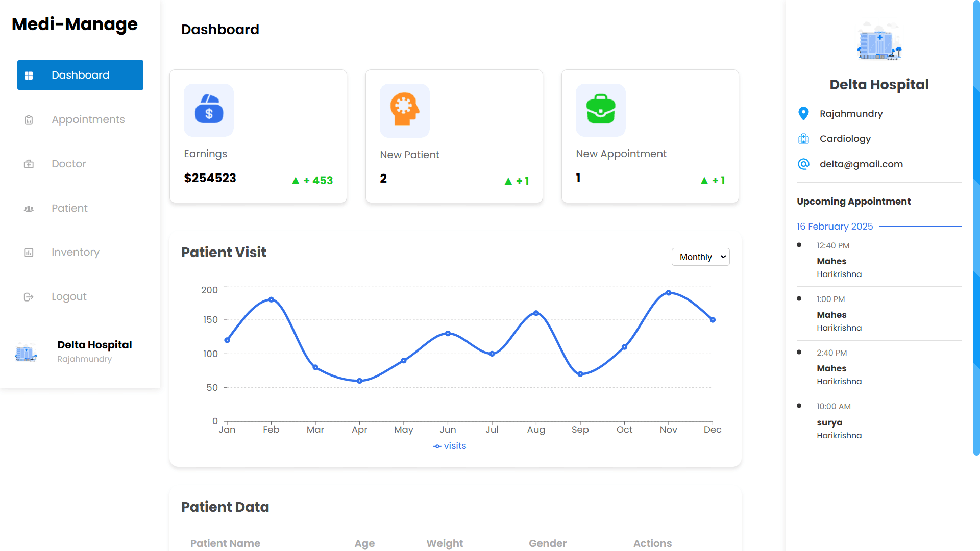
Task: Click the Medi-Manage logo title
Action: [x=75, y=24]
